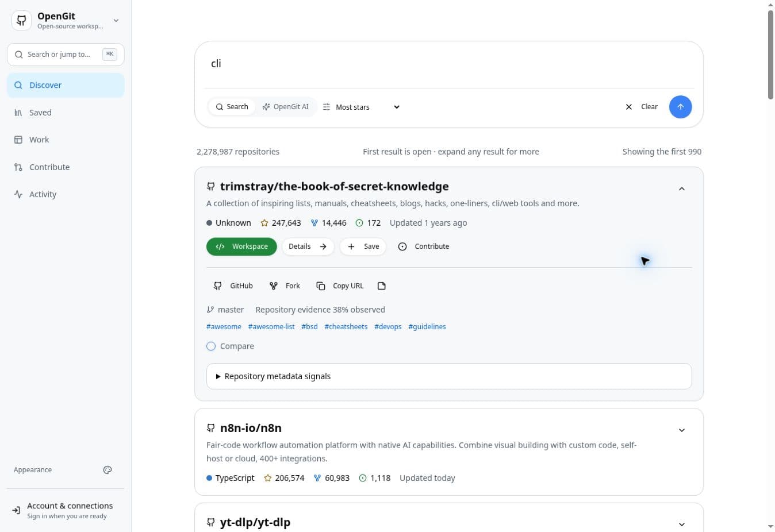Click the #cheatsheets tag

(x=346, y=327)
